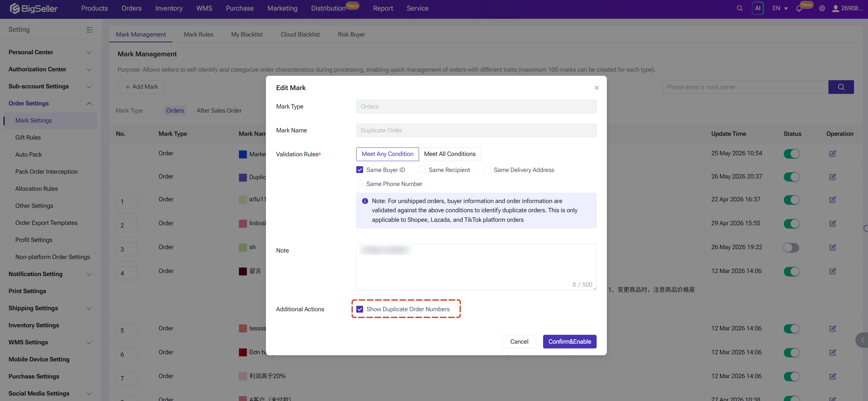Open the gear settings icon in header
This screenshot has width=868, height=401.
(x=822, y=8)
